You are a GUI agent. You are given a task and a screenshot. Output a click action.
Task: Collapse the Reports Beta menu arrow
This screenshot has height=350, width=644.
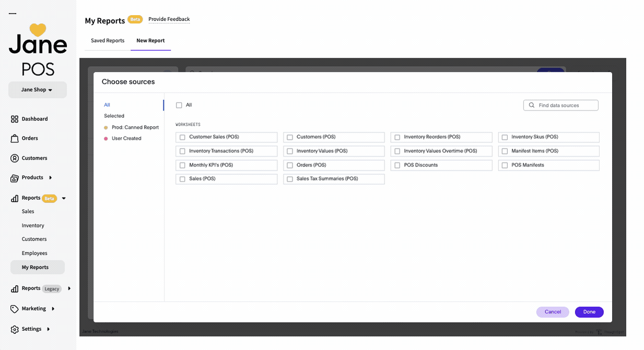(64, 198)
